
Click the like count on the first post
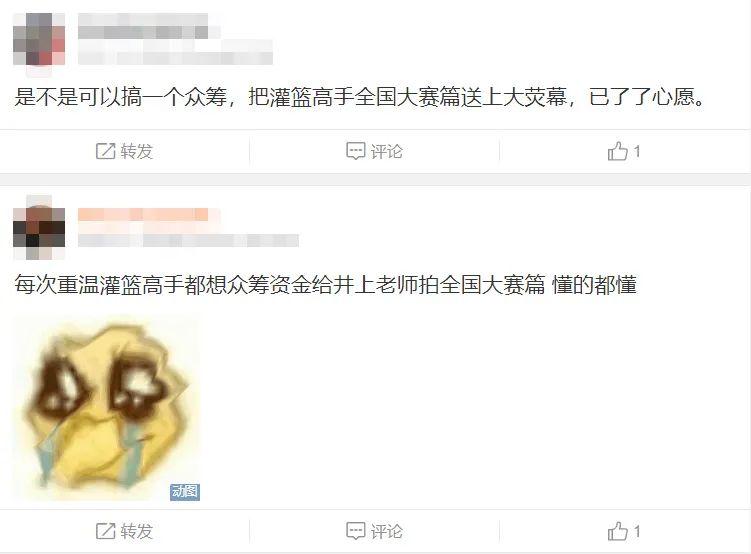coord(637,151)
